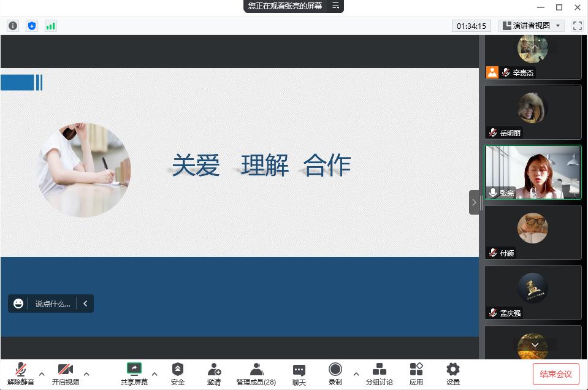Expand video options arrow next to 开启视频

click(86, 374)
